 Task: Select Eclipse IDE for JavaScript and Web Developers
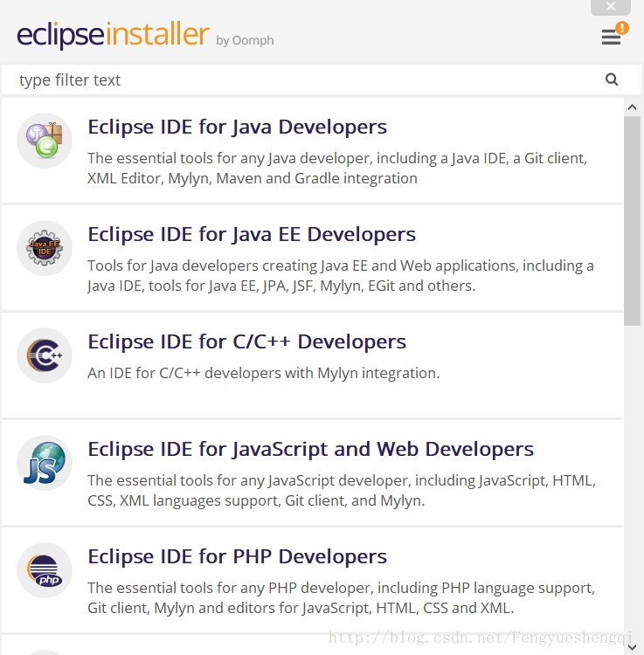coord(310,449)
